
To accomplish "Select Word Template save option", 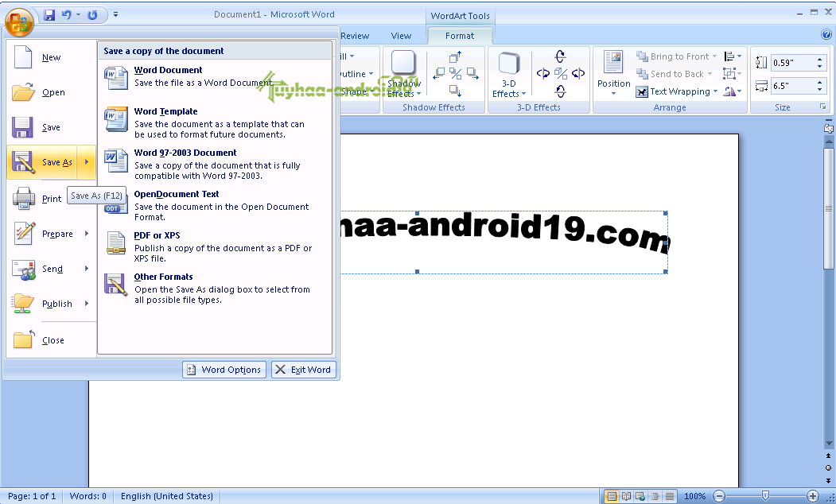I will [x=214, y=122].
